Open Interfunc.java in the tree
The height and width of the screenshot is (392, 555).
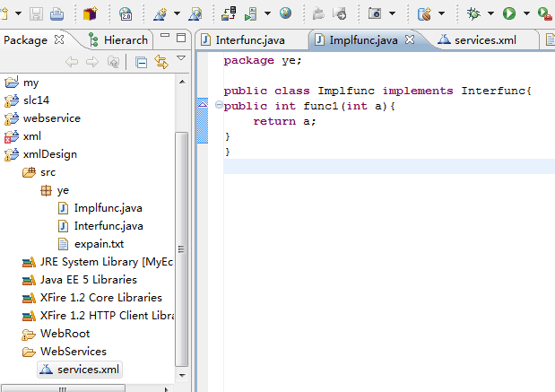tap(100, 226)
